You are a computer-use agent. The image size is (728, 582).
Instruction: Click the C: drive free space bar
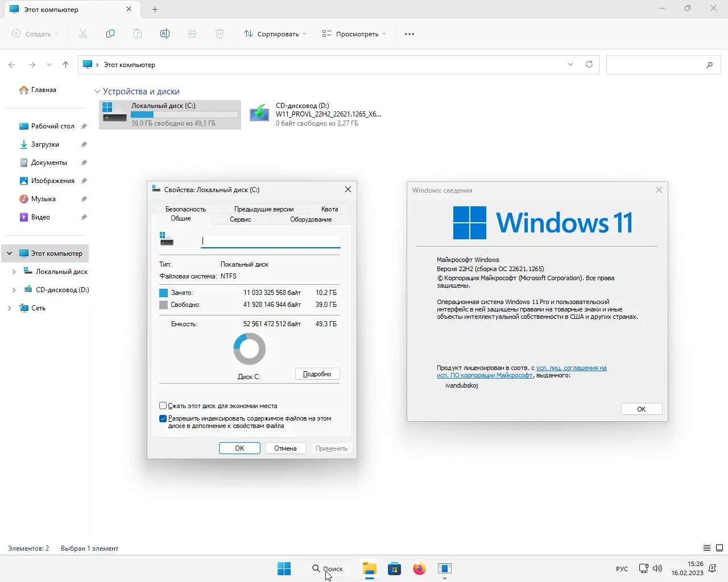coord(184,114)
